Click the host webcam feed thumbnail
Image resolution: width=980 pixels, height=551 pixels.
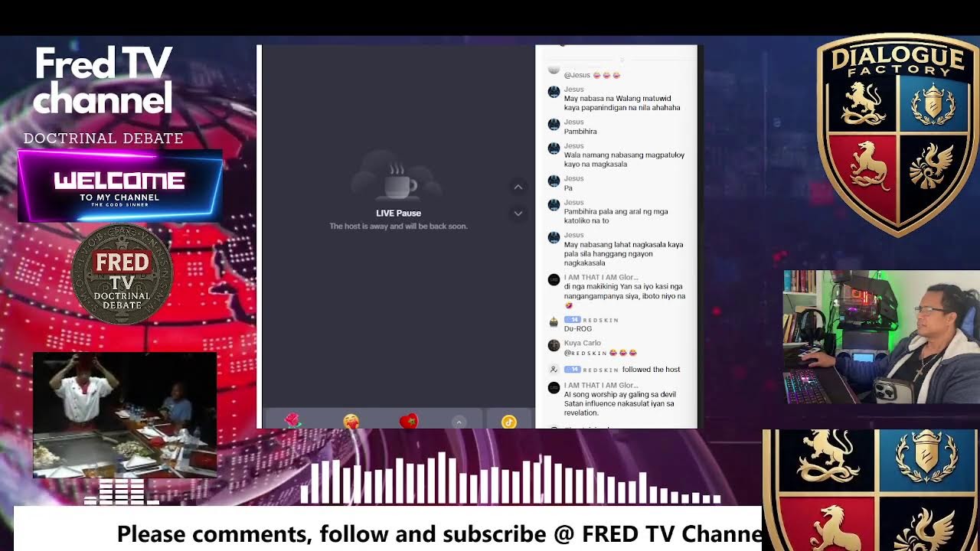[x=881, y=337]
